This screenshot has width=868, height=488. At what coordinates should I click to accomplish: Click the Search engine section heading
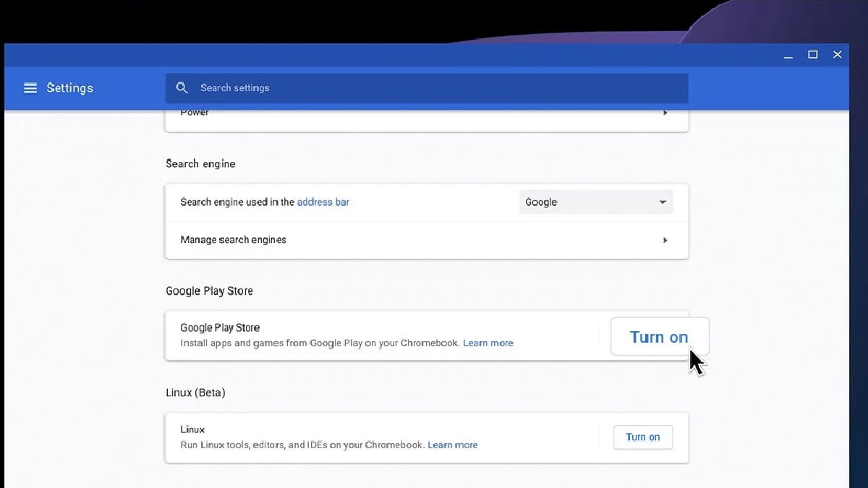(200, 164)
